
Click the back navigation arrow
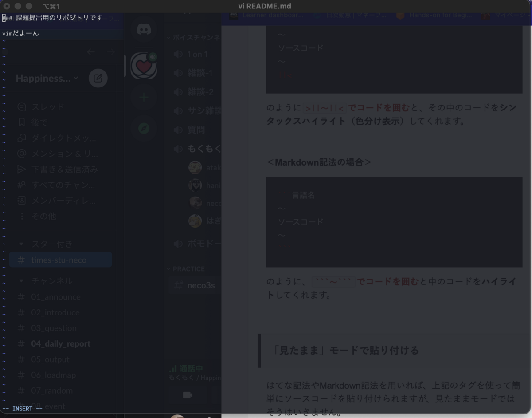pos(91,51)
